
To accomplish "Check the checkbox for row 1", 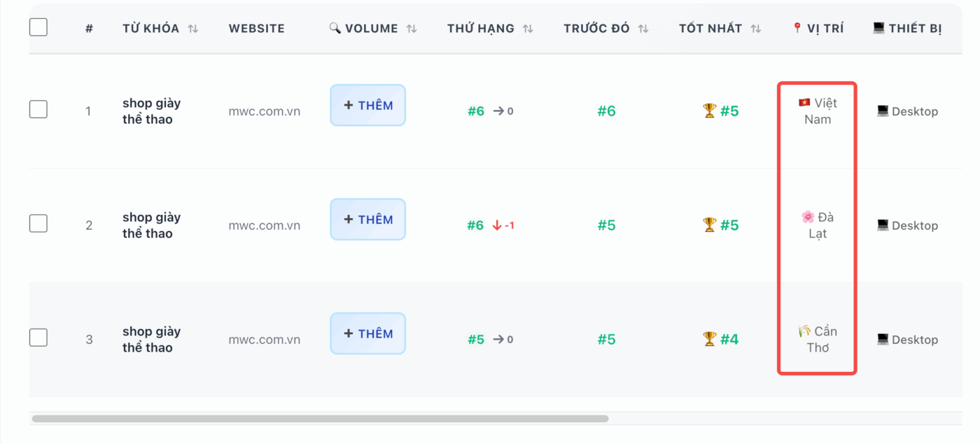I will point(38,109).
